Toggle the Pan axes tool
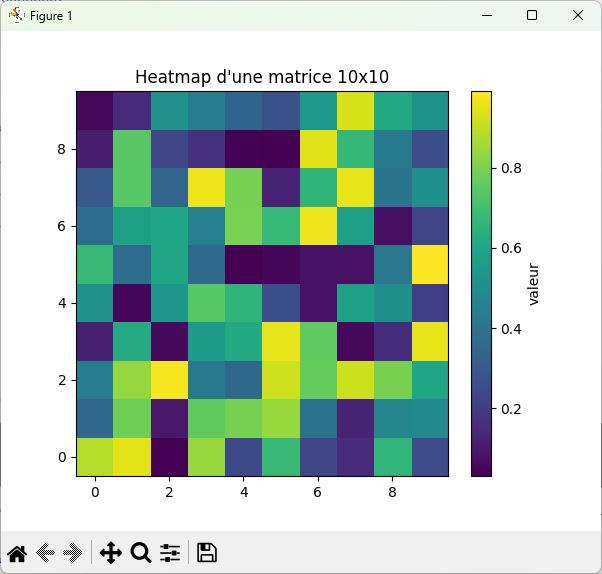602x574 pixels. point(111,552)
